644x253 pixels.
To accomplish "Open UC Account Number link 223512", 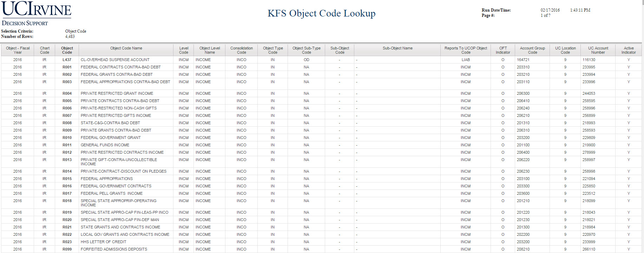I will click(x=589, y=193).
